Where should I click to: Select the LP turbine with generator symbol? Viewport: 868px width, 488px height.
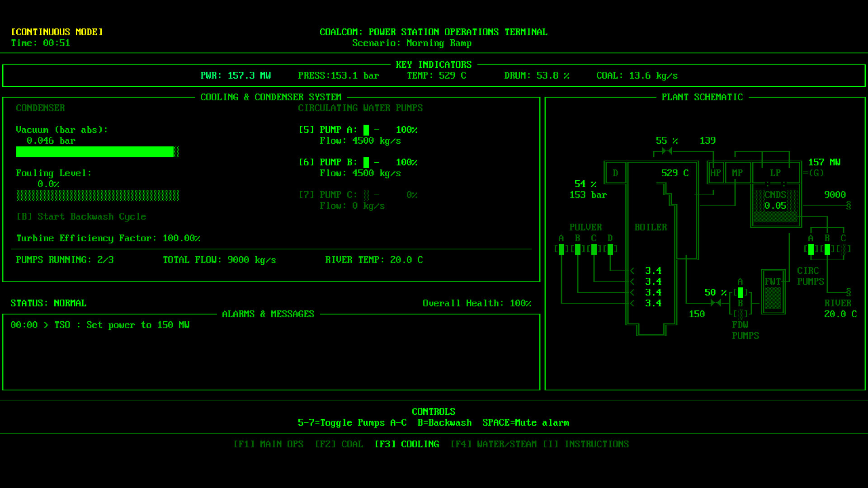(775, 173)
